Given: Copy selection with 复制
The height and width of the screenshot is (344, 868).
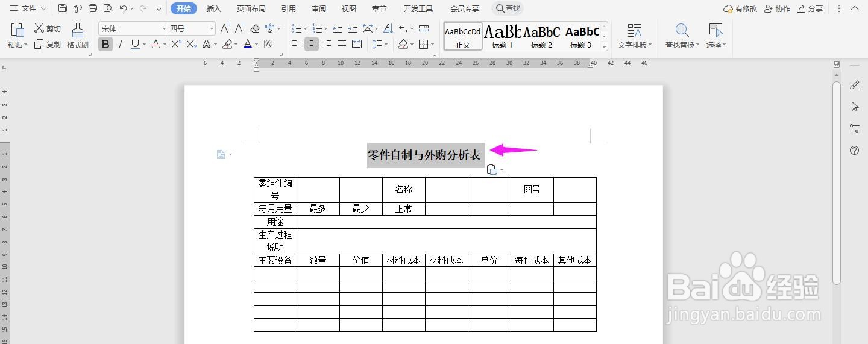Looking at the screenshot, I should click(x=48, y=44).
